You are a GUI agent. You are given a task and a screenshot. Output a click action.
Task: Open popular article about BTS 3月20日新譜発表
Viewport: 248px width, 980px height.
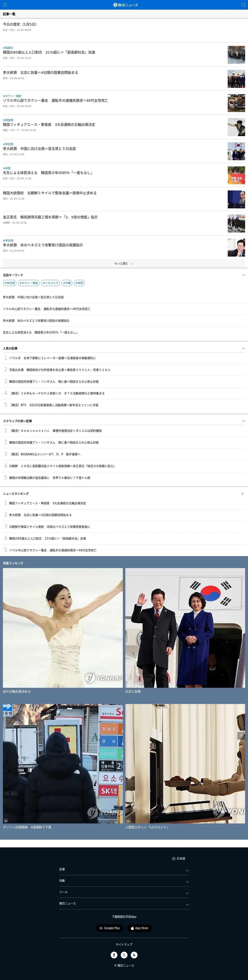(x=54, y=405)
